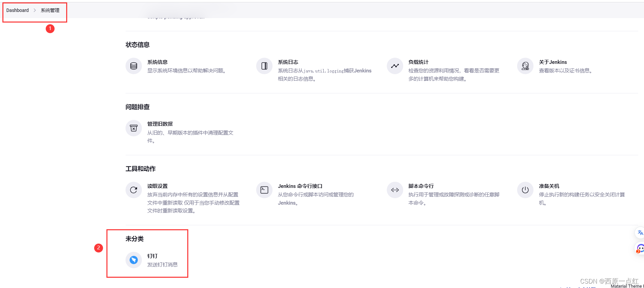Screen dimensions: 644x288
Task: Open the System Log (系统日志) icon
Action: [264, 66]
